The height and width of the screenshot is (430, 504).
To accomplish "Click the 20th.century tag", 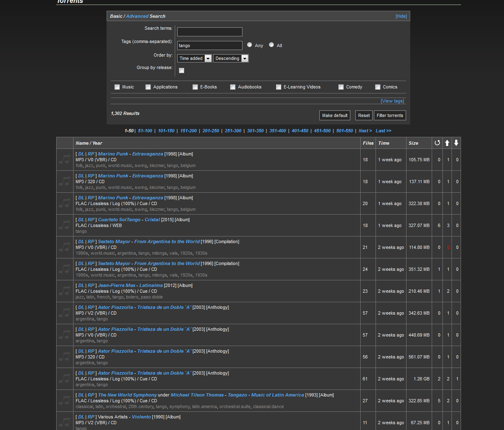I will 140,406.
